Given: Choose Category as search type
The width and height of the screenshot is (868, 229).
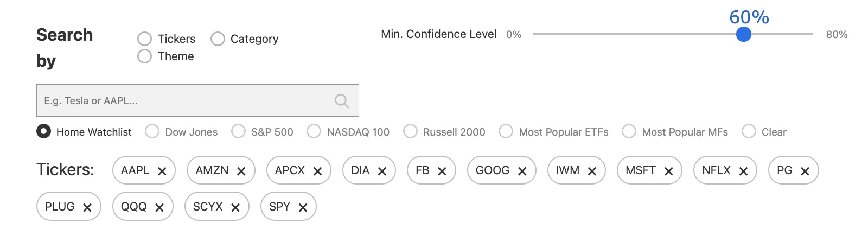Looking at the screenshot, I should pos(218,39).
